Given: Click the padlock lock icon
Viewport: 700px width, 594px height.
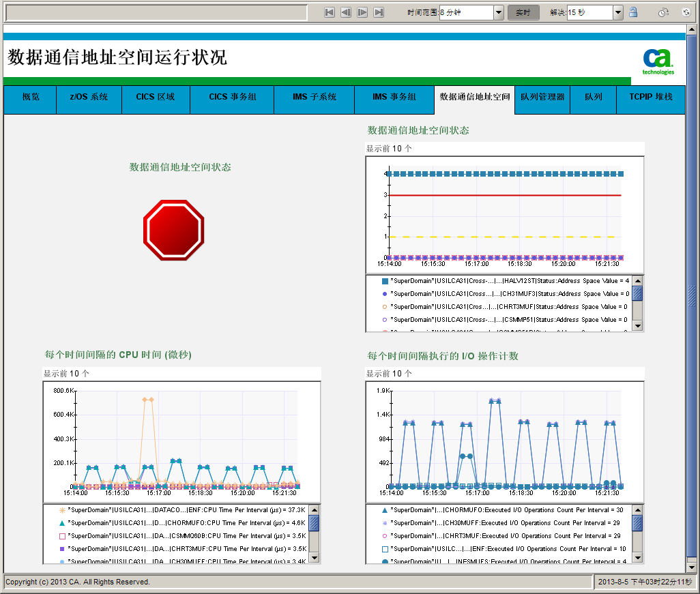Looking at the screenshot, I should 633,12.
